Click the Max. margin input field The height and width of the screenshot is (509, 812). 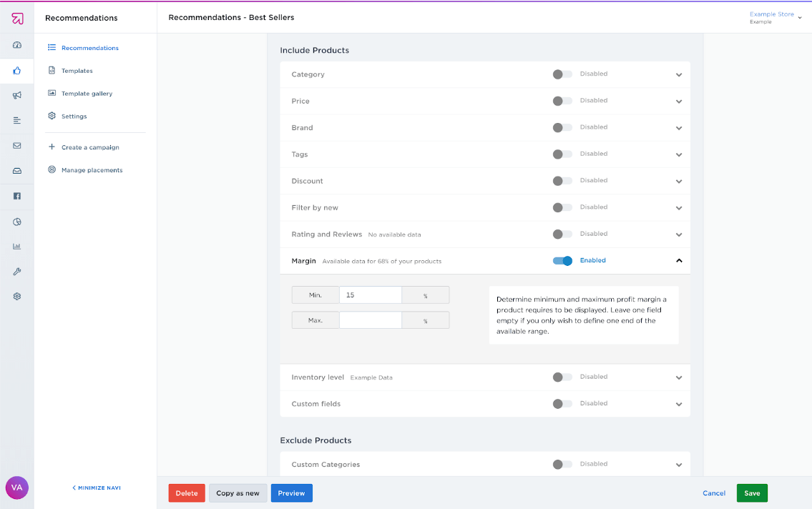371,320
